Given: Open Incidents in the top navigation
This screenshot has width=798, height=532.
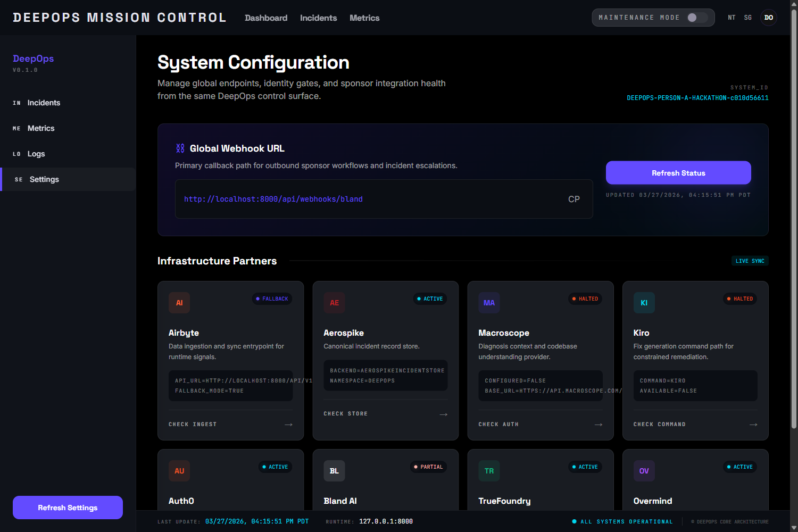Looking at the screenshot, I should [318, 18].
